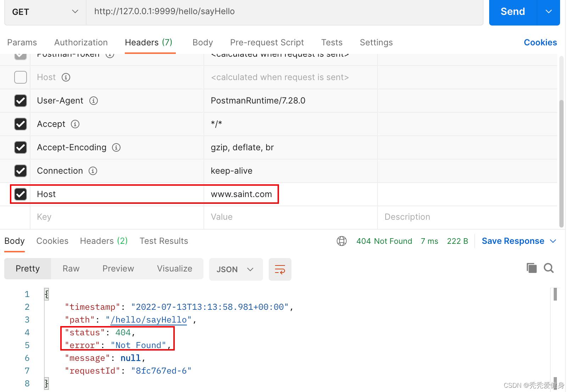This screenshot has width=570, height=392.
Task: Open the request Body tab
Action: pos(203,43)
